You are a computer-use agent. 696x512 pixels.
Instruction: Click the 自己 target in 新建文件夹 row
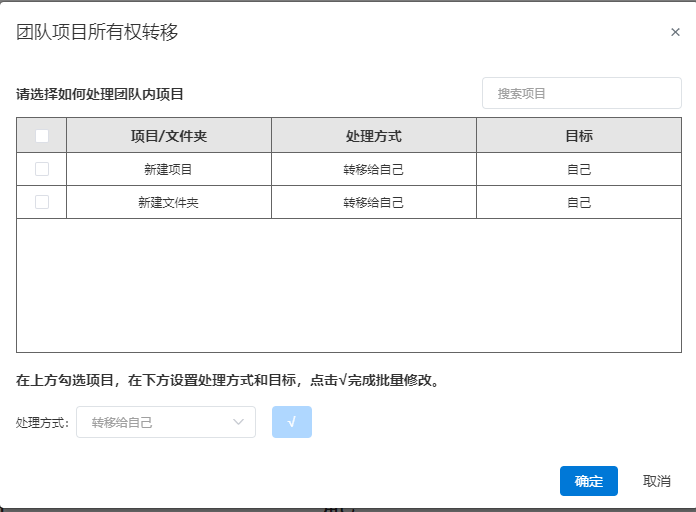pyautogui.click(x=579, y=202)
